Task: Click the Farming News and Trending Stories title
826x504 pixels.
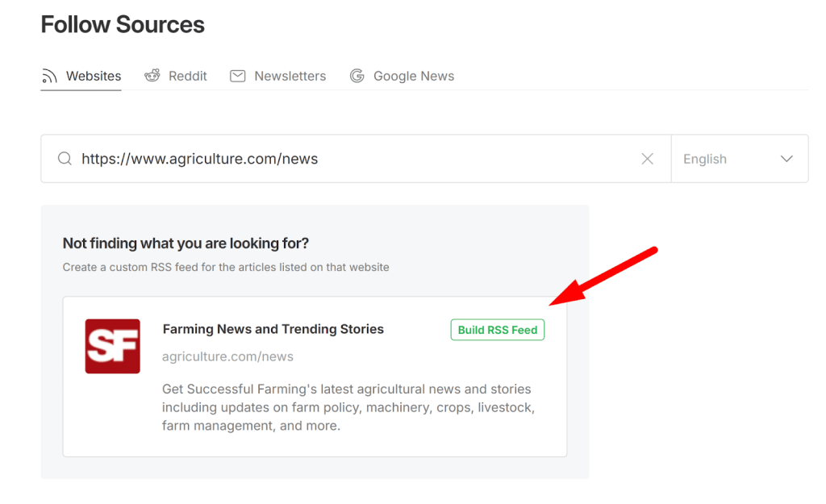Action: (273, 328)
